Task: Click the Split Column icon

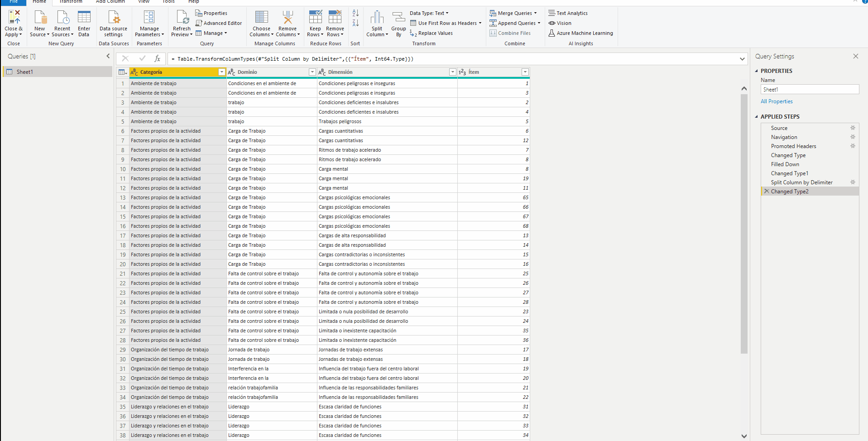Action: (x=377, y=17)
